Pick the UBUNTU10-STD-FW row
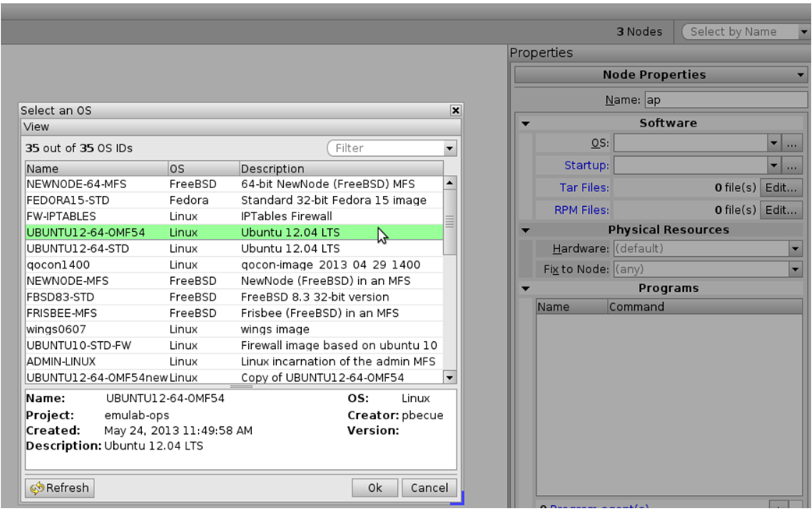The width and height of the screenshot is (812, 509). [234, 345]
